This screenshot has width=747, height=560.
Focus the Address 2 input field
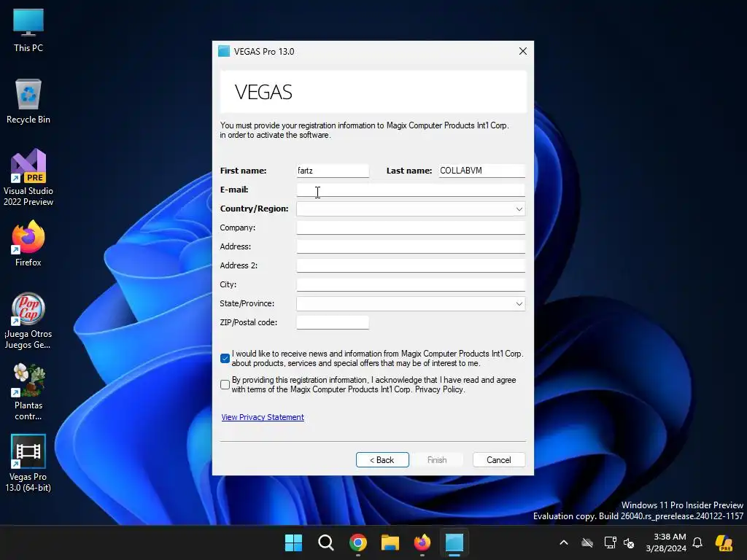(x=411, y=265)
